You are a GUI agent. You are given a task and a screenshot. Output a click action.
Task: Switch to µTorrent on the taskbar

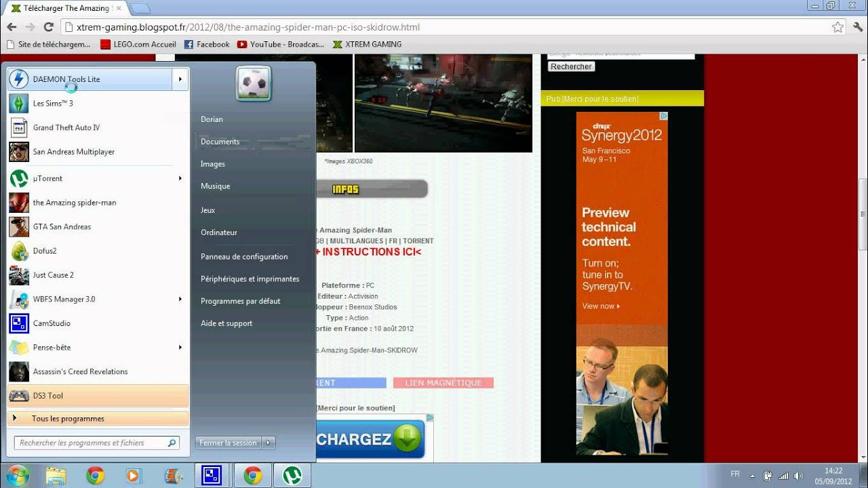point(292,476)
